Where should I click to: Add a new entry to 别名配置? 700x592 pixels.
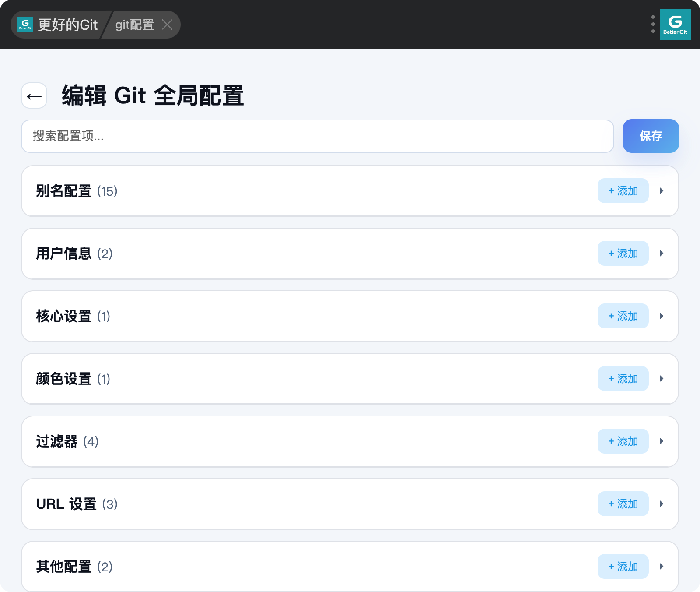623,191
